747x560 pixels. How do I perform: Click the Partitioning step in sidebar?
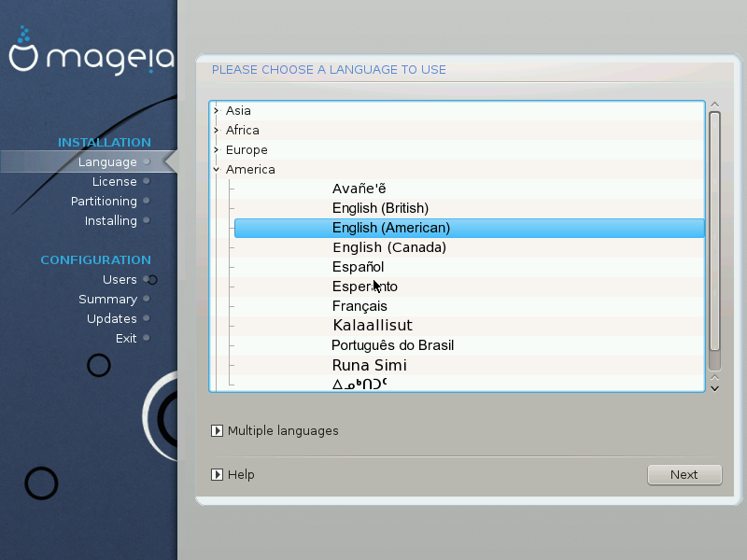pos(104,202)
